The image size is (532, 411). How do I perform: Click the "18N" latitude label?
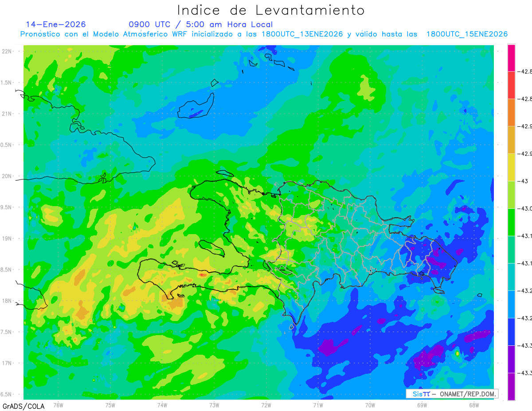[7, 301]
